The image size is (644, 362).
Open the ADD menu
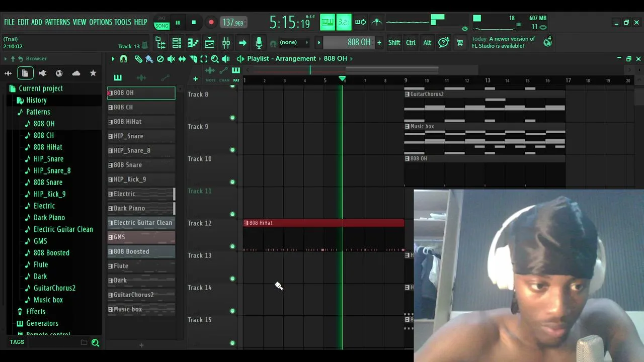pos(37,22)
